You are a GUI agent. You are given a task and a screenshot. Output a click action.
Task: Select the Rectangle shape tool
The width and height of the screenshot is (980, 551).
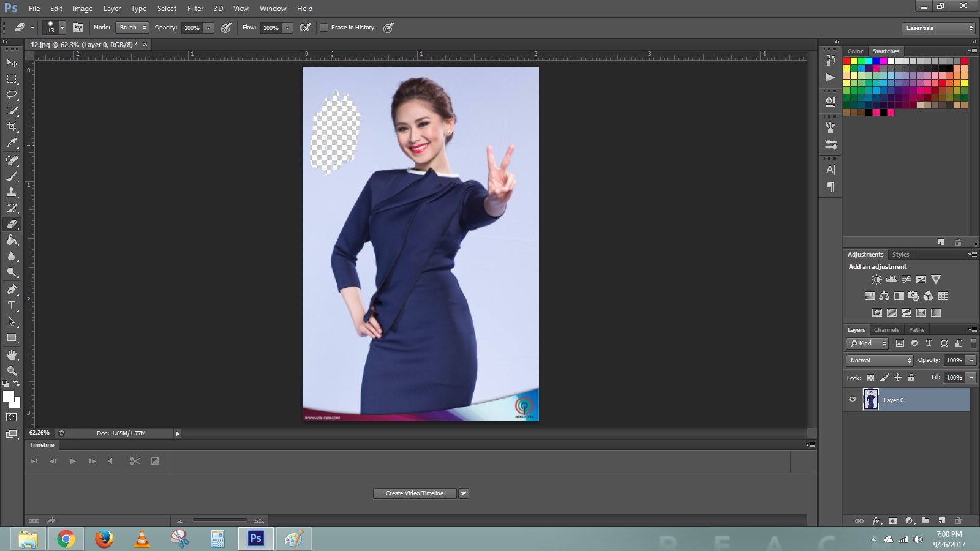(12, 337)
